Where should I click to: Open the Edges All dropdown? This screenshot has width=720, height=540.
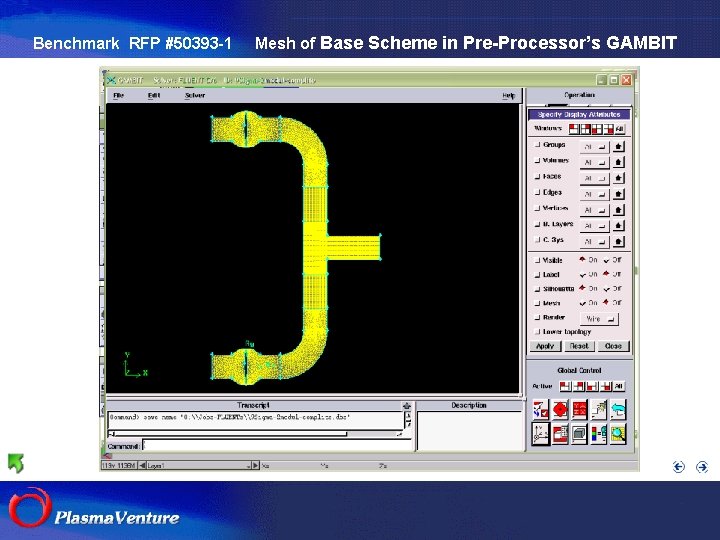pos(595,194)
